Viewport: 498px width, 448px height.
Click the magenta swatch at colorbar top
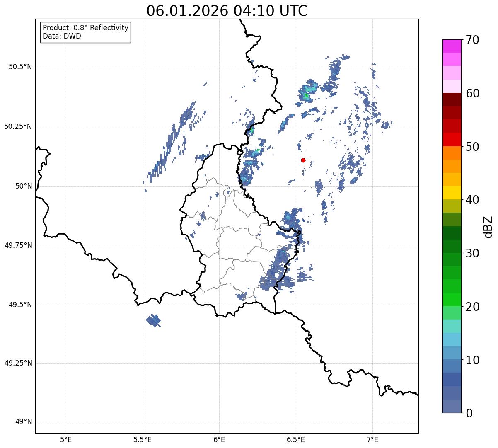click(452, 46)
